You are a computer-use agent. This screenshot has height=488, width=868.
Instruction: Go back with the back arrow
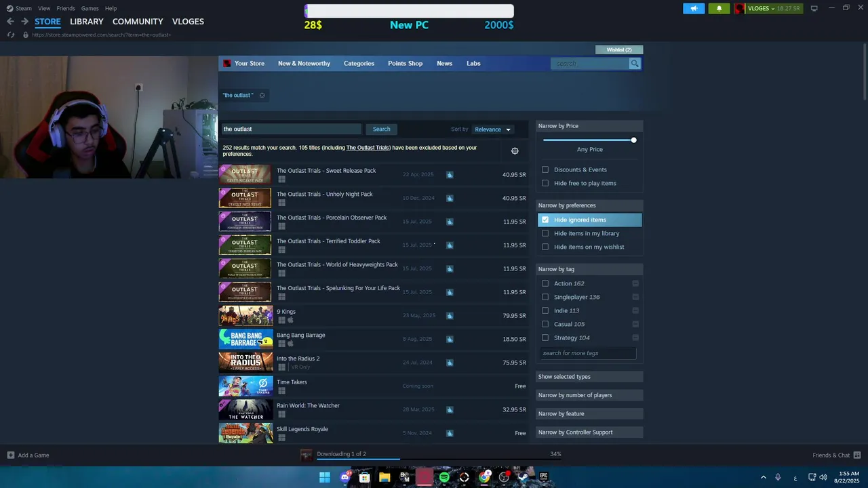pyautogui.click(x=10, y=22)
